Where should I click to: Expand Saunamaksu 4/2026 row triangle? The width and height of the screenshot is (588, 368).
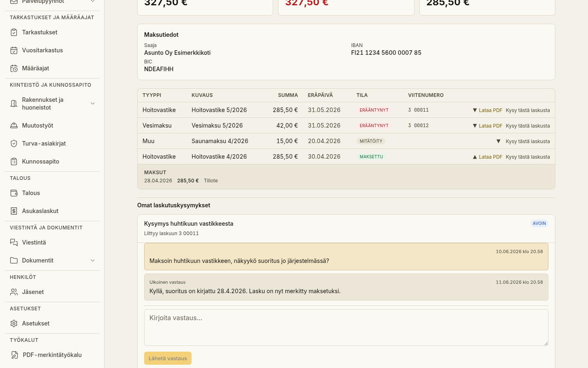tap(498, 141)
